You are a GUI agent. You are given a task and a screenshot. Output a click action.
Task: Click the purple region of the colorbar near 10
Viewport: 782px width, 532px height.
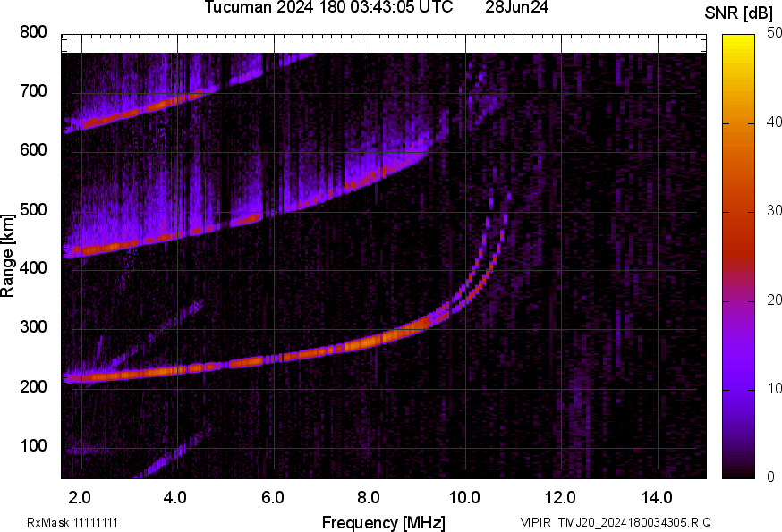click(x=739, y=389)
